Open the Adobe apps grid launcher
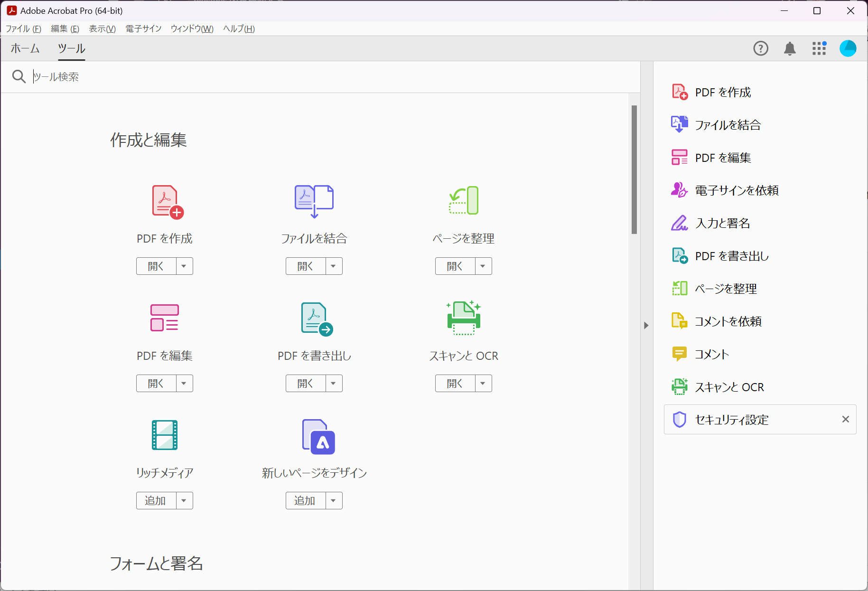Image resolution: width=868 pixels, height=591 pixels. point(819,48)
